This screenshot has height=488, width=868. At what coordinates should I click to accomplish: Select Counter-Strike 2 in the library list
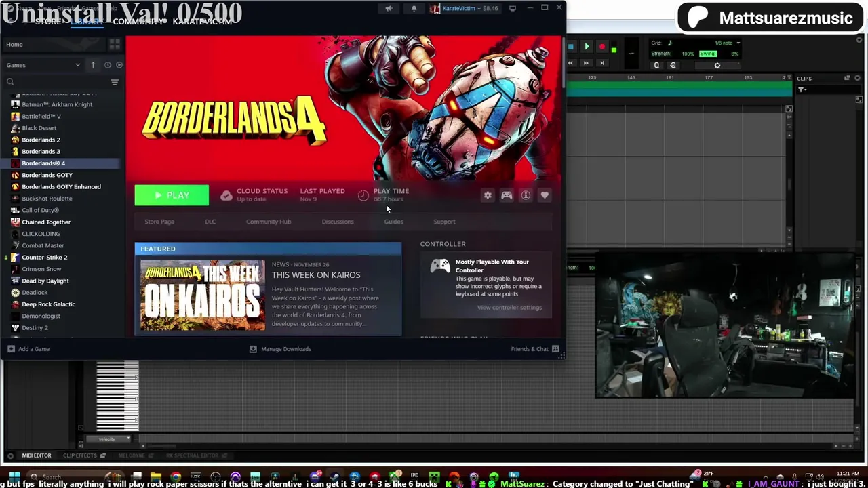click(x=44, y=257)
